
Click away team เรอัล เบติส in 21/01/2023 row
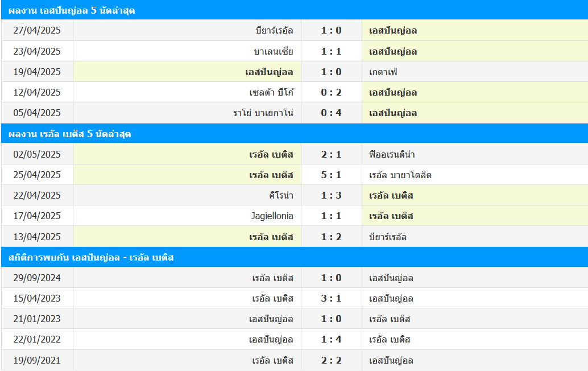click(x=390, y=319)
